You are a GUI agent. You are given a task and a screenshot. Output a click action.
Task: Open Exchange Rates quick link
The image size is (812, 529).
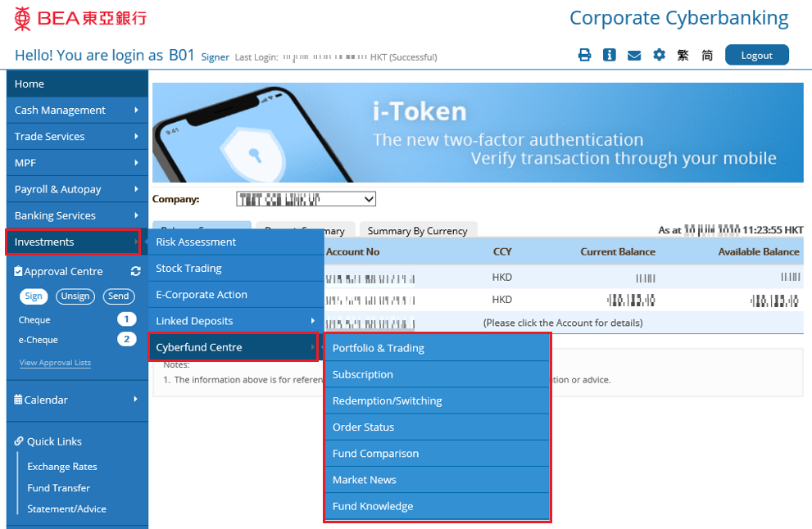(x=62, y=467)
